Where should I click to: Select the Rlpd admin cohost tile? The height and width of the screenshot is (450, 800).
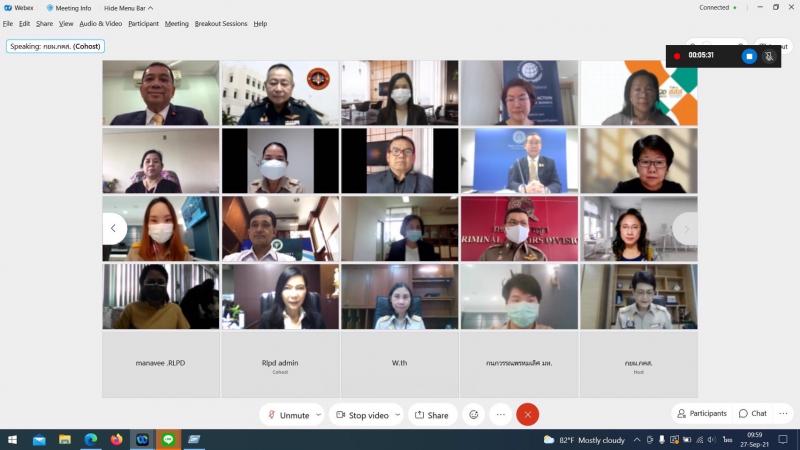pos(280,363)
